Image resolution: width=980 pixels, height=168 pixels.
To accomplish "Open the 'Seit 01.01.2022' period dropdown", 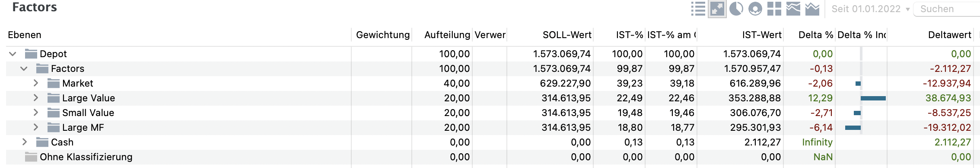I will pos(869,9).
